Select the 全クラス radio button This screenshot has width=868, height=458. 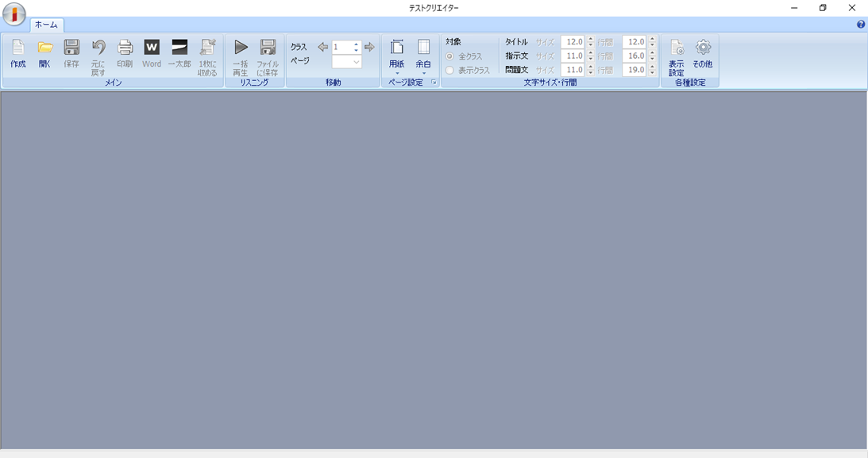[450, 56]
